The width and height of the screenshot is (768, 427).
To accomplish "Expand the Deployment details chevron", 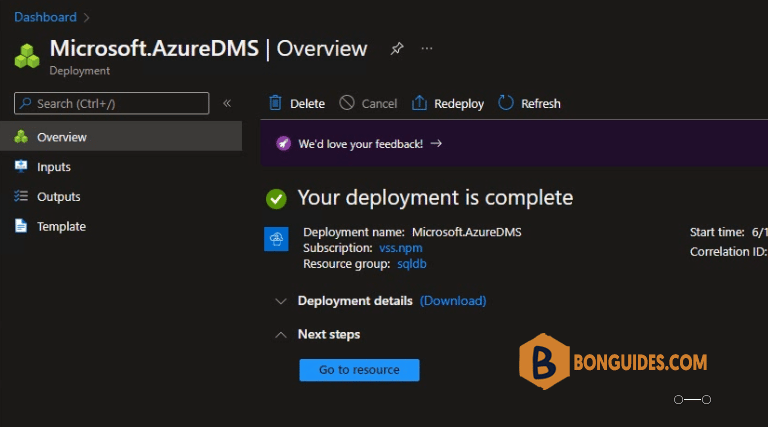I will 281,301.
